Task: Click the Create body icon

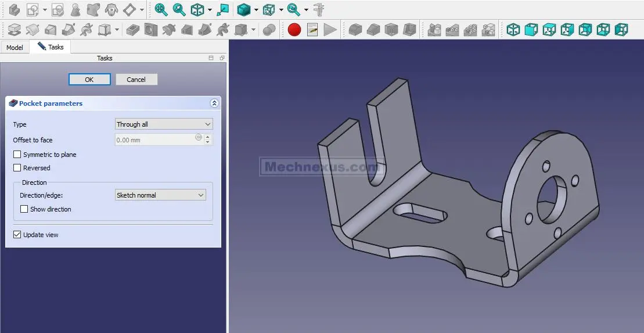Action: (x=15, y=9)
